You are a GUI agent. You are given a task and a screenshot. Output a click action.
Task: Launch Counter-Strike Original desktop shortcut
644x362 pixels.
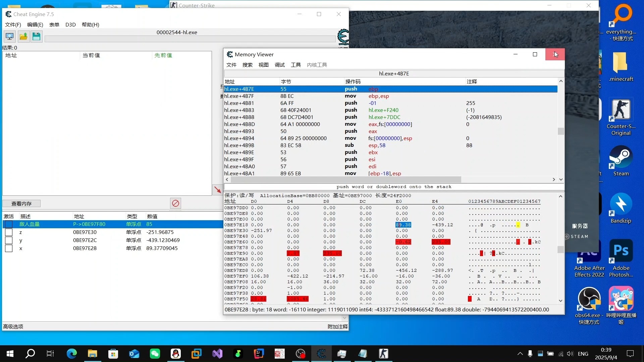(621, 117)
